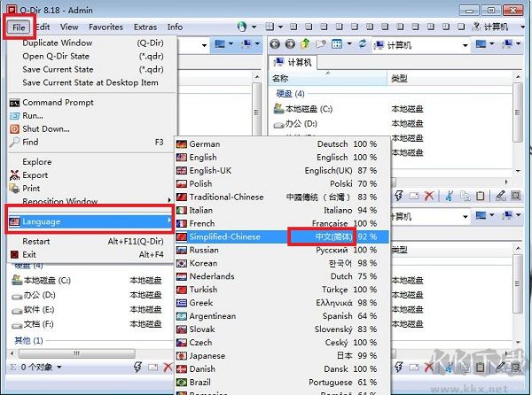532x395 pixels.
Task: Open the layout icon dropdown arrow
Action: [x=280, y=27]
